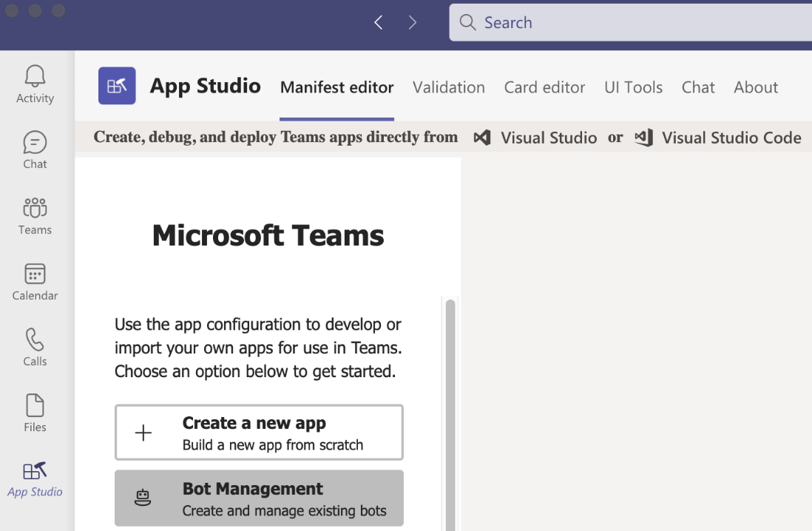Open the Chat tab in App Studio

pos(698,87)
